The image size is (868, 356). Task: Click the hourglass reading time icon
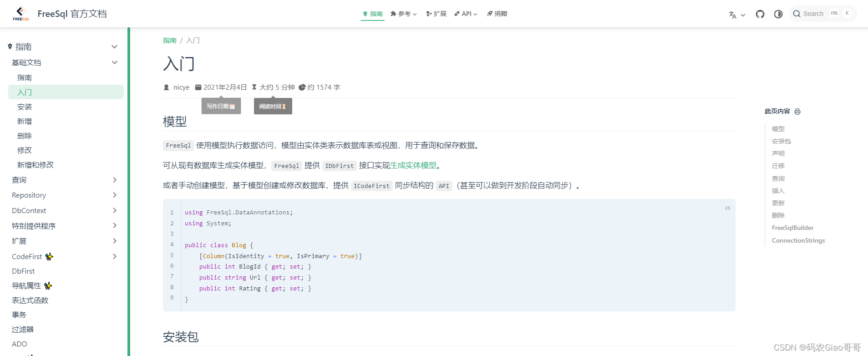tap(254, 87)
